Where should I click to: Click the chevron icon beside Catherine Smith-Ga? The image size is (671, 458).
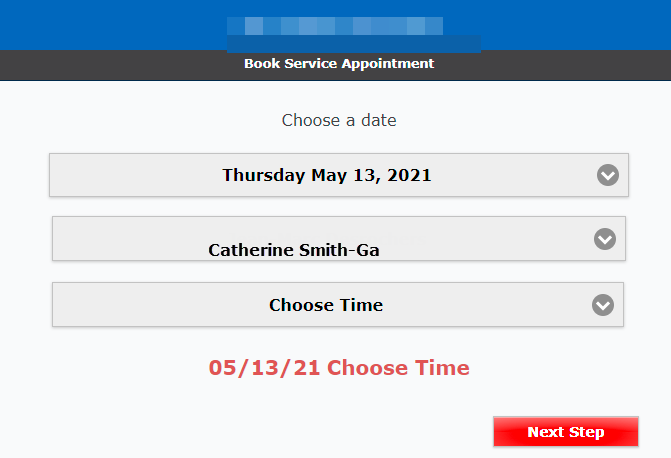(x=604, y=239)
